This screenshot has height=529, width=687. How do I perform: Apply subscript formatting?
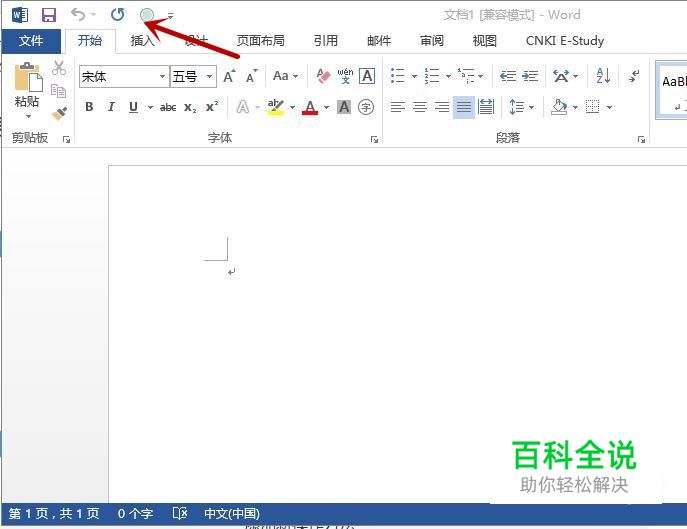point(190,107)
